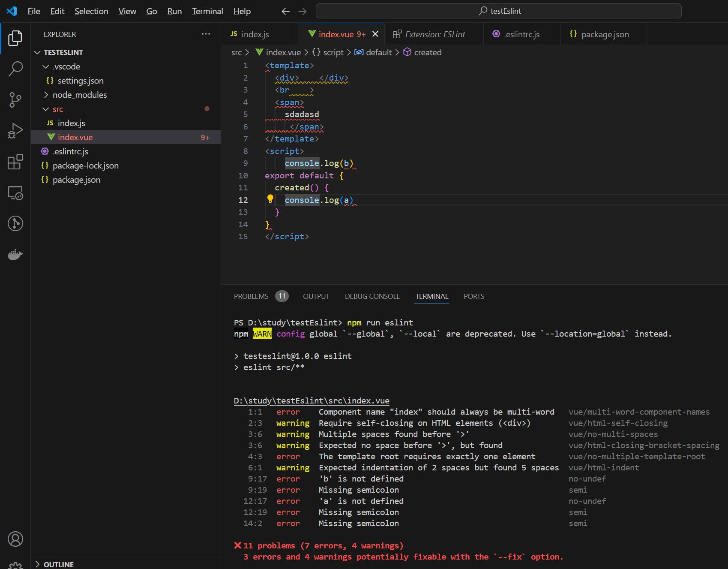Image resolution: width=728 pixels, height=569 pixels.
Task: Expand the OUTLINE section
Action: [x=58, y=564]
